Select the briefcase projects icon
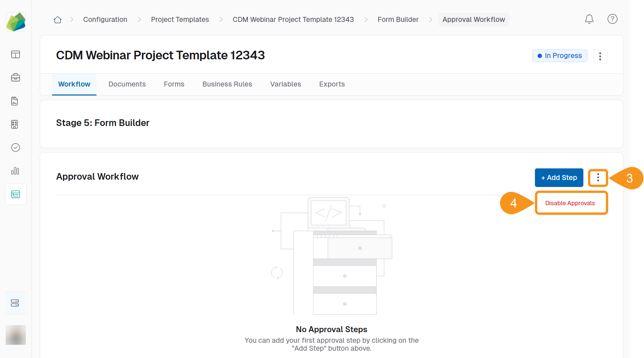The image size is (644, 358). click(16, 78)
